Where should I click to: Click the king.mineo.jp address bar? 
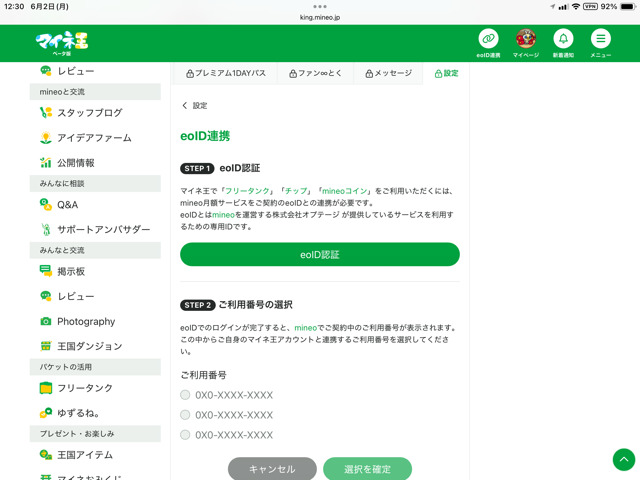click(320, 17)
